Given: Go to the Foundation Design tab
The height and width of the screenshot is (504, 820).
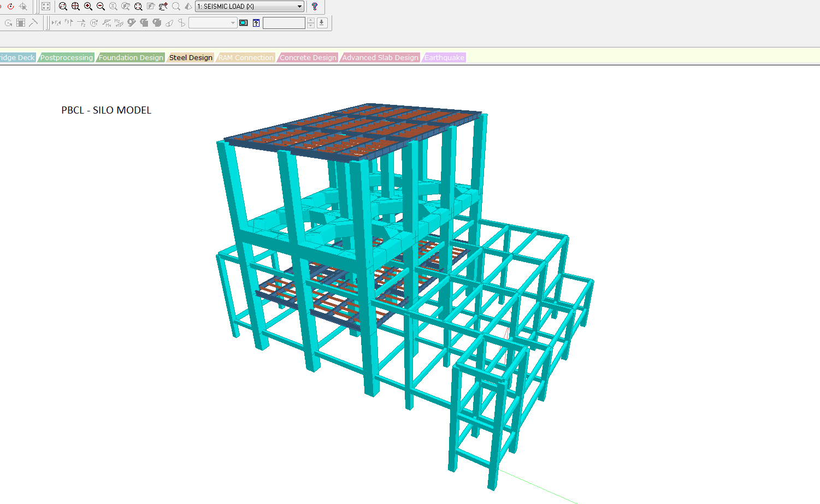Looking at the screenshot, I should [x=131, y=57].
